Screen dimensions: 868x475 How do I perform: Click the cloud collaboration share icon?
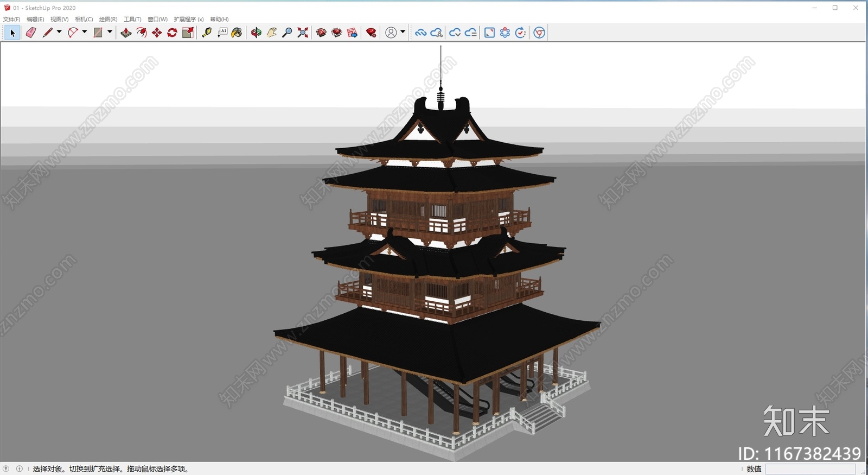[x=437, y=33]
